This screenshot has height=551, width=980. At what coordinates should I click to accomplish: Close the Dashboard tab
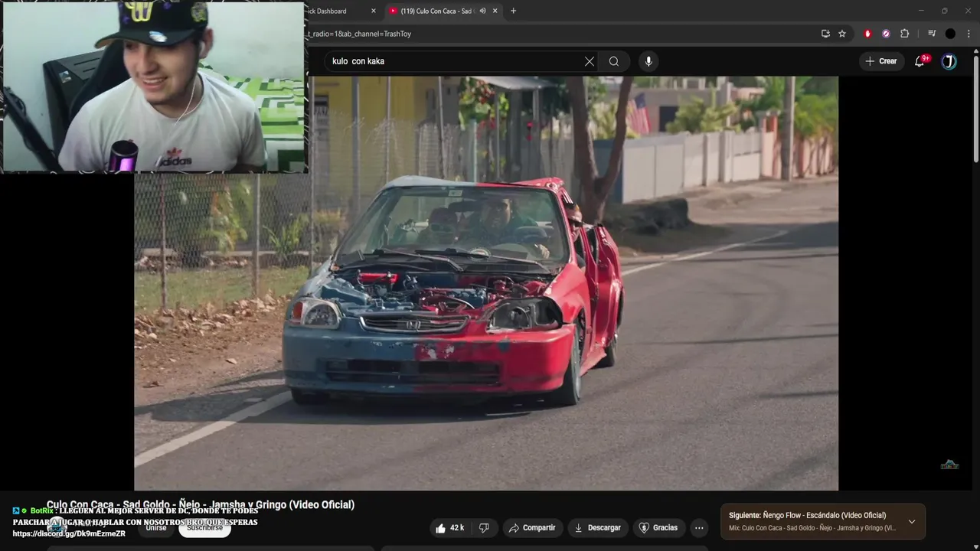point(374,11)
